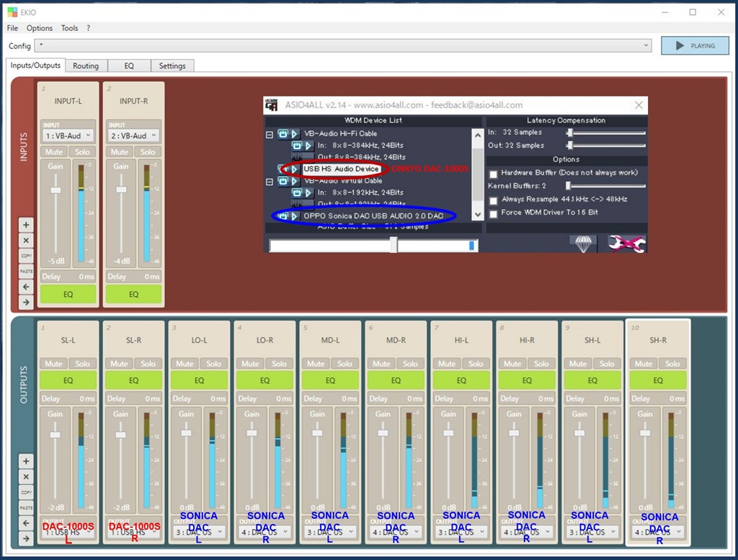Enable the Hardware Buffer checkbox
Viewport: 738px width, 560px height.
pyautogui.click(x=493, y=174)
